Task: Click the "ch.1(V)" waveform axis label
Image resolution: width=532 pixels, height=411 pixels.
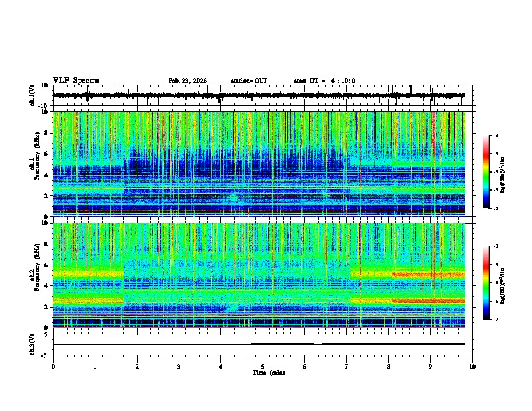Action: click(32, 95)
